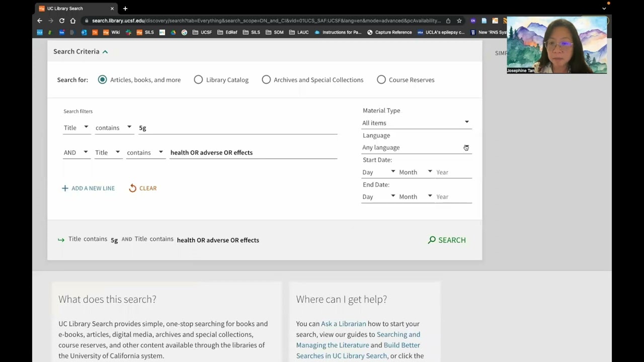Select Archives and Special Collections radio
Image resolution: width=644 pixels, height=362 pixels.
click(266, 80)
